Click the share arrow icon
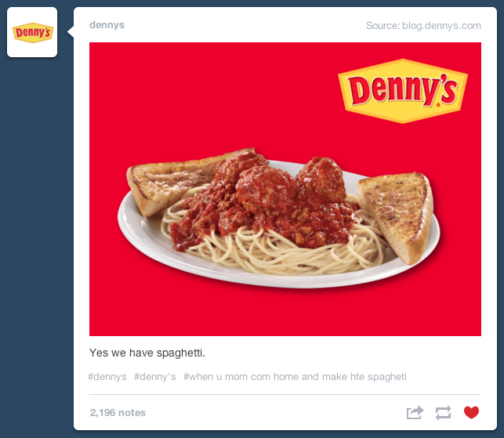This screenshot has height=438, width=504. [x=415, y=412]
